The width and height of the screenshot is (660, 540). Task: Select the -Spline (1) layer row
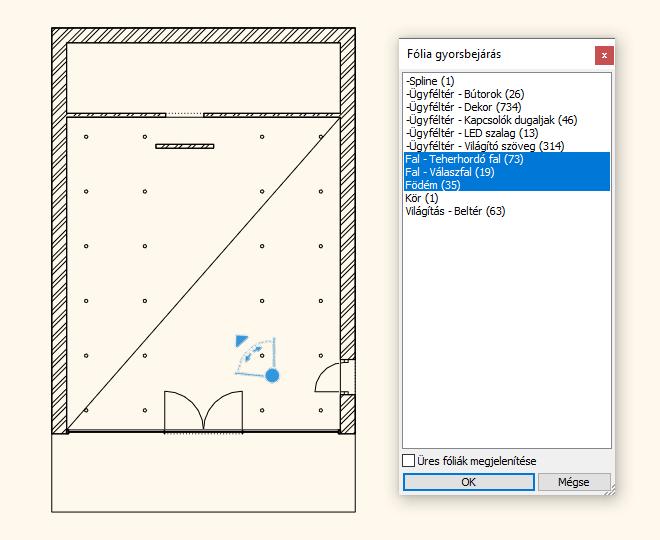coord(507,81)
